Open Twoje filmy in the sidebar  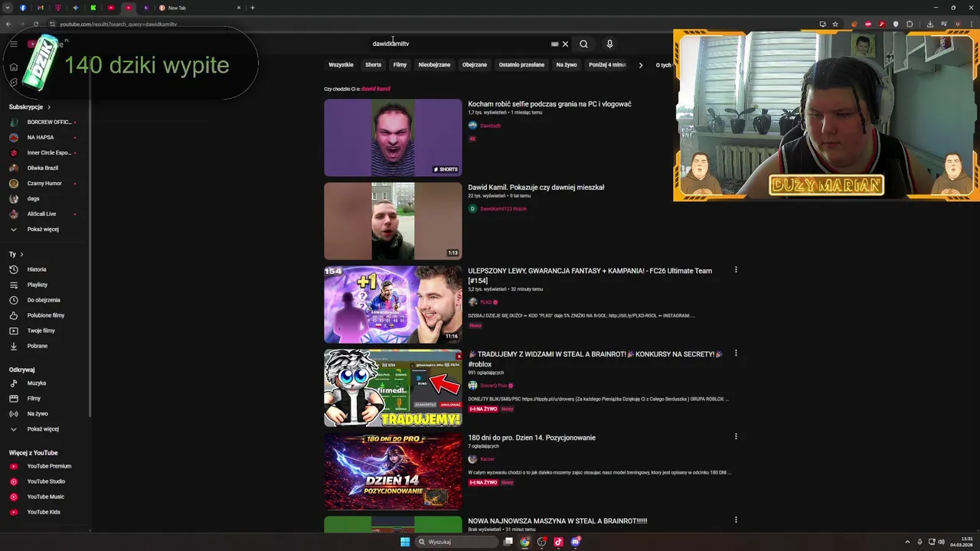point(44,331)
